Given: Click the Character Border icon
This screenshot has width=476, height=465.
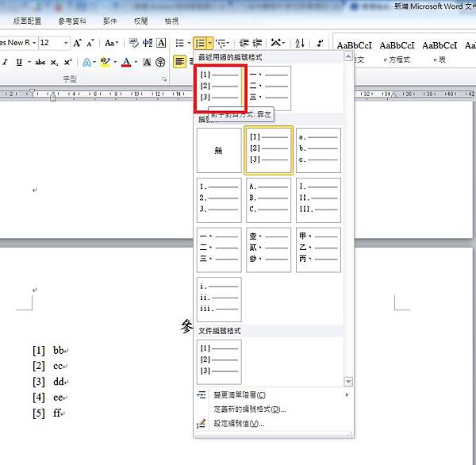Looking at the screenshot, I should [x=161, y=43].
